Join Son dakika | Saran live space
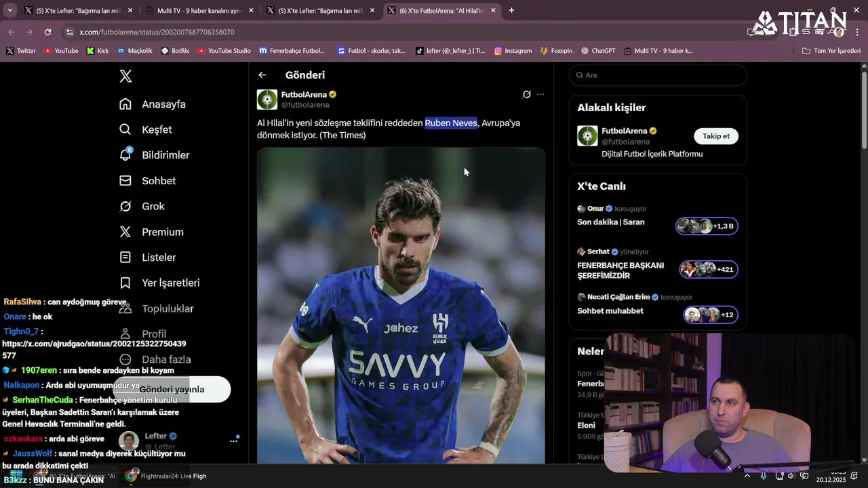Image resolution: width=868 pixels, height=488 pixels. (611, 222)
